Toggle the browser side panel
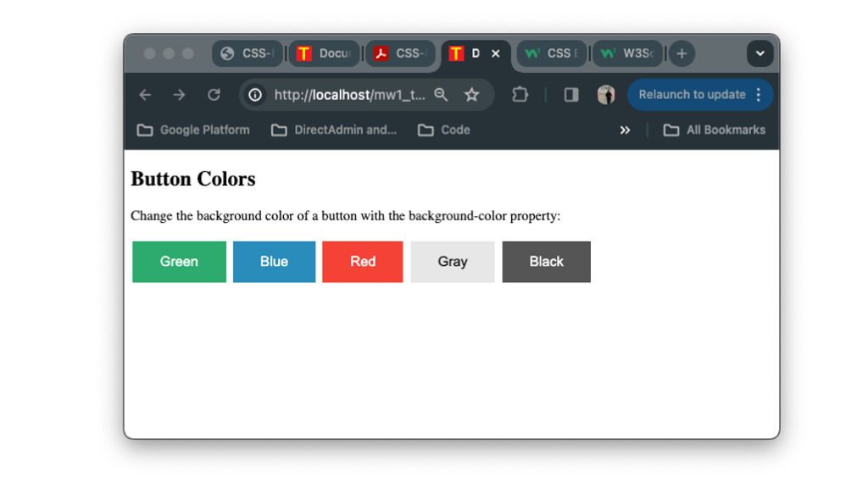 [571, 95]
